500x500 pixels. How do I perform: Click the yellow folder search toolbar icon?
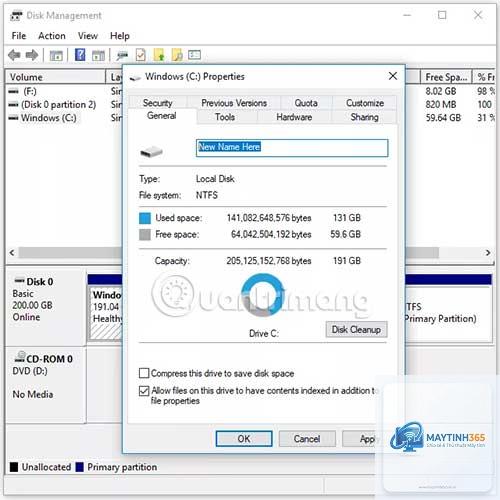pos(177,55)
